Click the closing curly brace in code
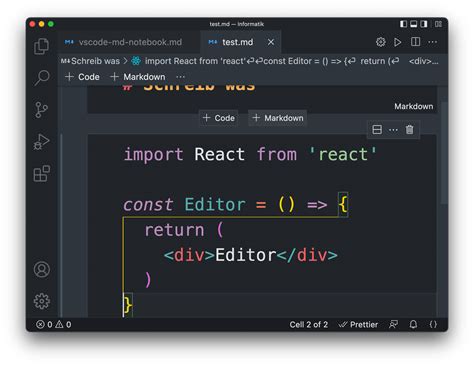 127,304
